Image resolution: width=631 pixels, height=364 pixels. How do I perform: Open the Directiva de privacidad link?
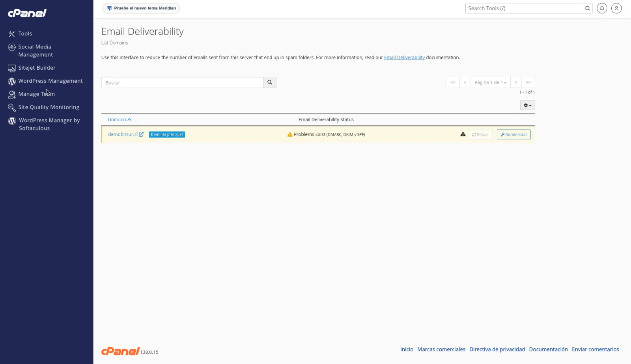pyautogui.click(x=497, y=349)
